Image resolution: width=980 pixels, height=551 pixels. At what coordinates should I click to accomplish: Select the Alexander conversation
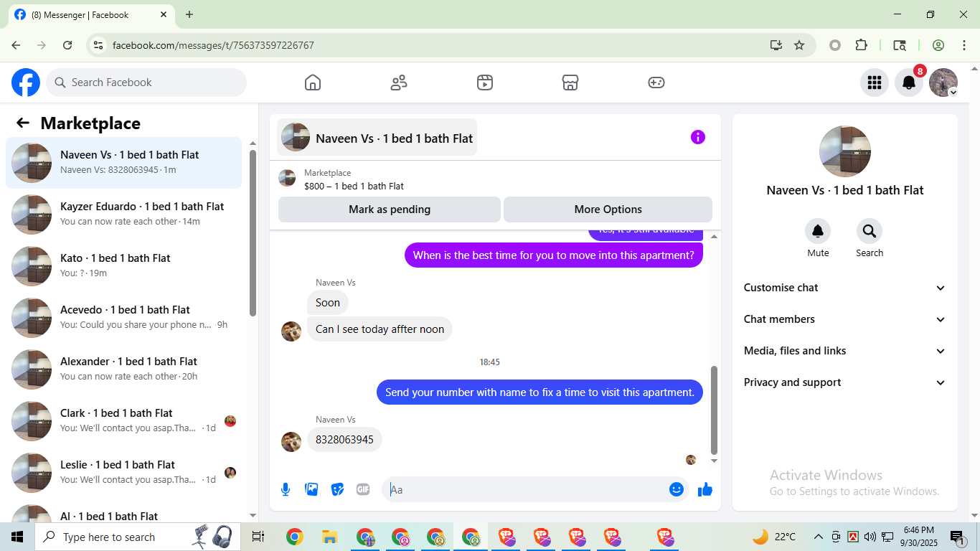[x=124, y=369]
